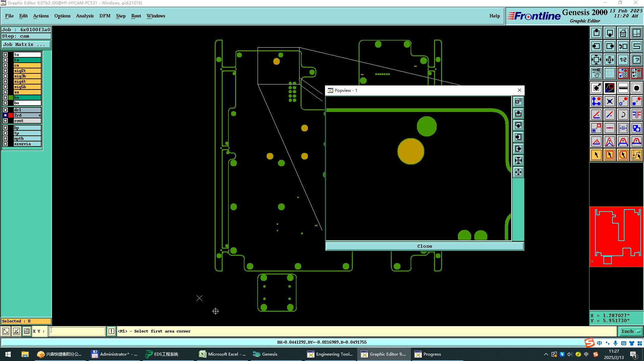The image size is (644, 361).
Task: Toggle the checkbox for layer 'to'
Action: 5,55
